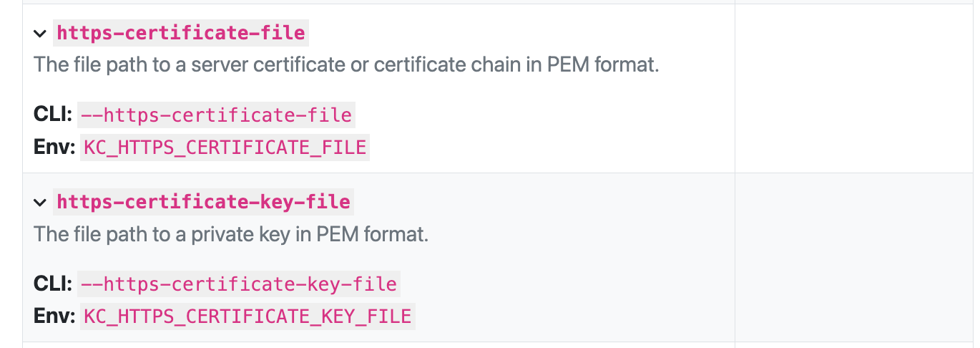Select the KC_HTTPS_CERTIFICATE_FILE env variable code
This screenshot has height=348, width=980.
[225, 148]
